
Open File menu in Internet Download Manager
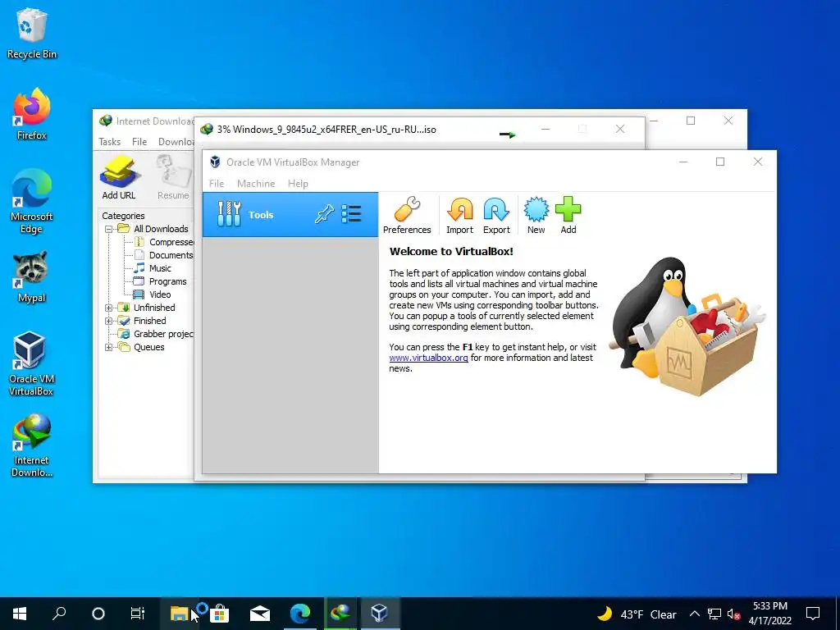click(139, 141)
